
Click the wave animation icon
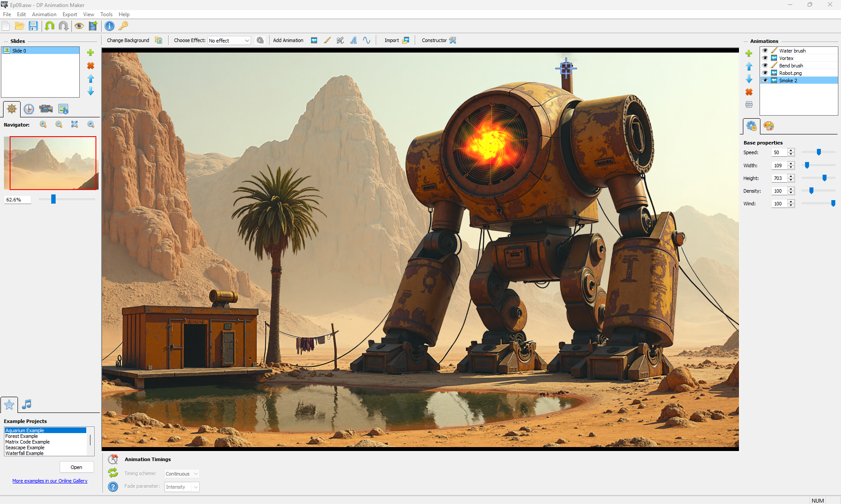click(367, 40)
